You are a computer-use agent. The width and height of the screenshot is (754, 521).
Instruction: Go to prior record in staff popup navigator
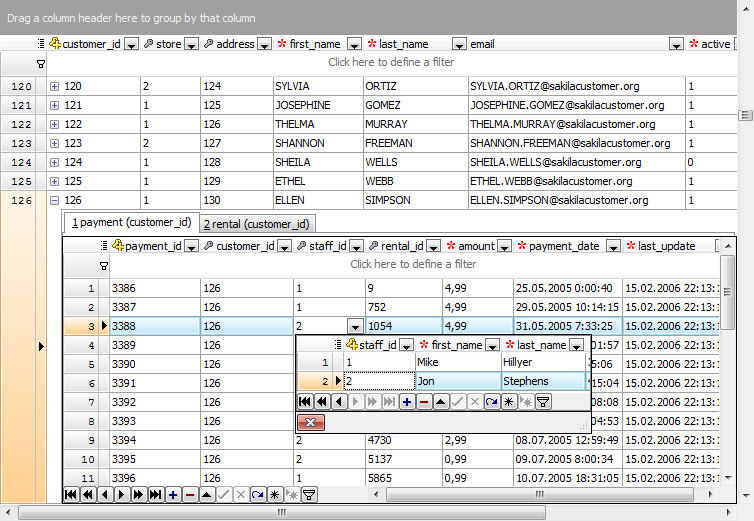339,401
